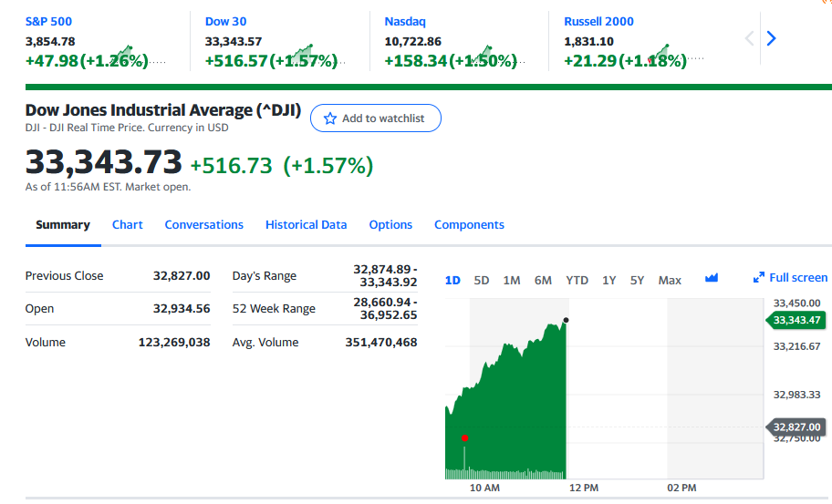The width and height of the screenshot is (832, 504).
Task: Go to the Historical Data tab
Action: click(307, 225)
